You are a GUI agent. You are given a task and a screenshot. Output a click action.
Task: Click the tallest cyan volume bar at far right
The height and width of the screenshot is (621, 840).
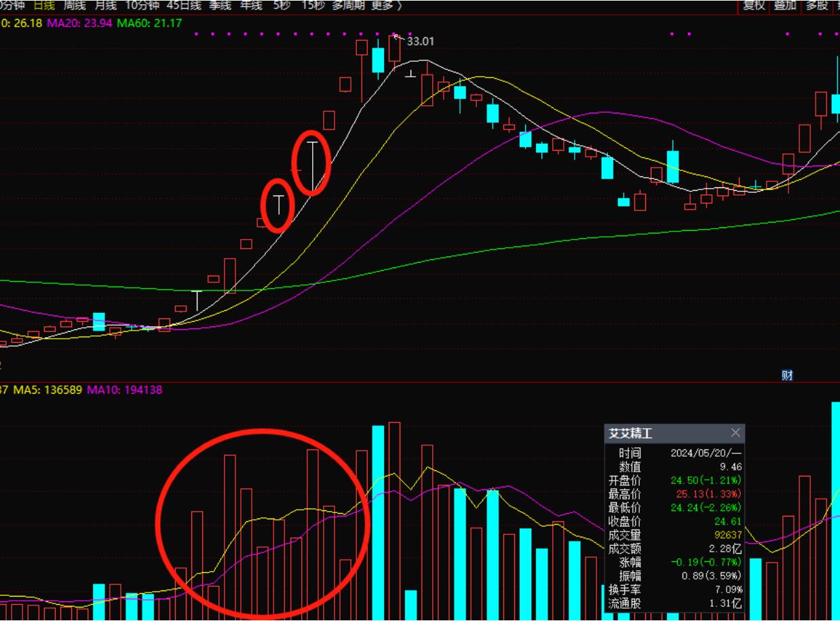(835, 509)
